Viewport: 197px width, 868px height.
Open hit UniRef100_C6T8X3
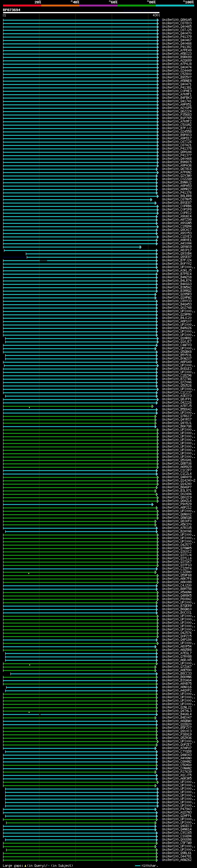[x=177, y=23]
